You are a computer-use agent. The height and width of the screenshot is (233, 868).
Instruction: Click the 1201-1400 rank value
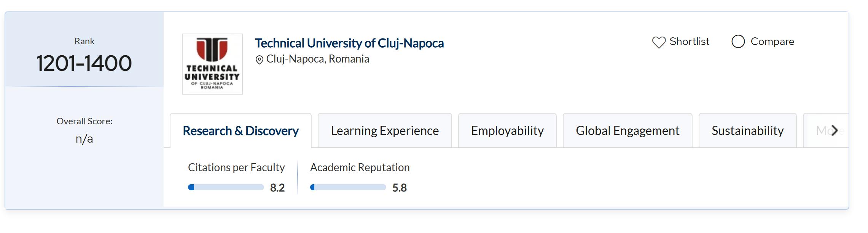click(84, 63)
